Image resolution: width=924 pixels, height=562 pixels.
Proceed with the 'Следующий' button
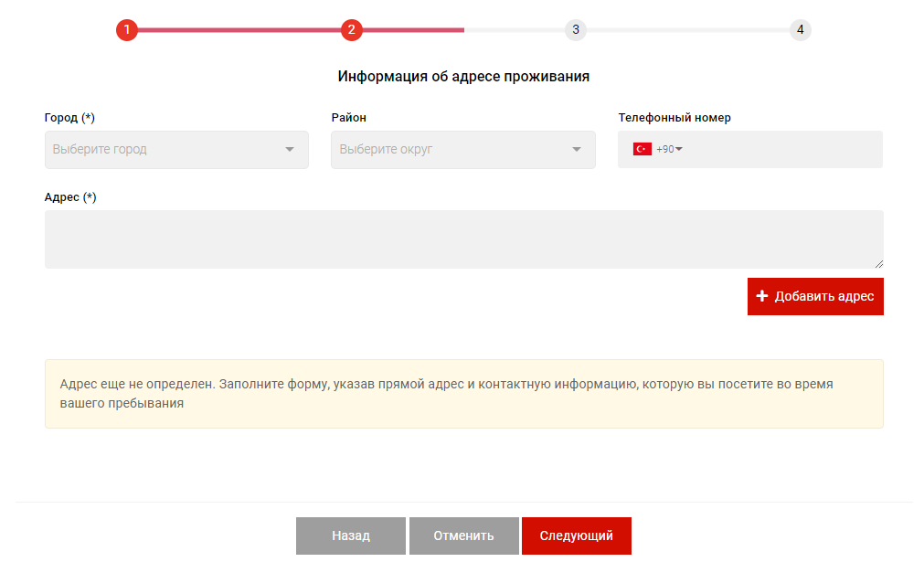point(577,536)
